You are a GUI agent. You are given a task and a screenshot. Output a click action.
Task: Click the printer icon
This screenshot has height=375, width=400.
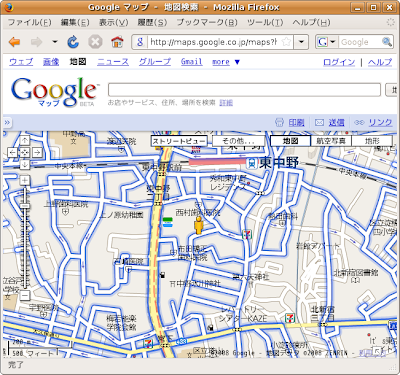point(279,123)
